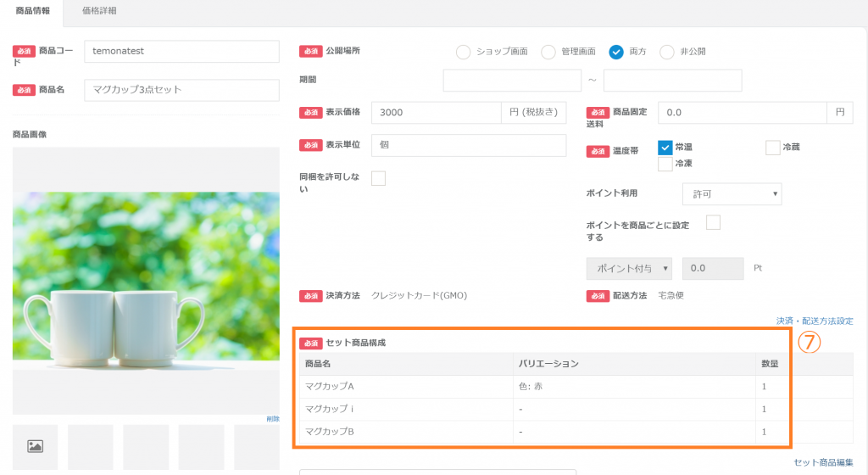Image resolution: width=868 pixels, height=475 pixels.
Task: Check ポイントを商品ごとに設定する checkbox
Action: point(713,222)
